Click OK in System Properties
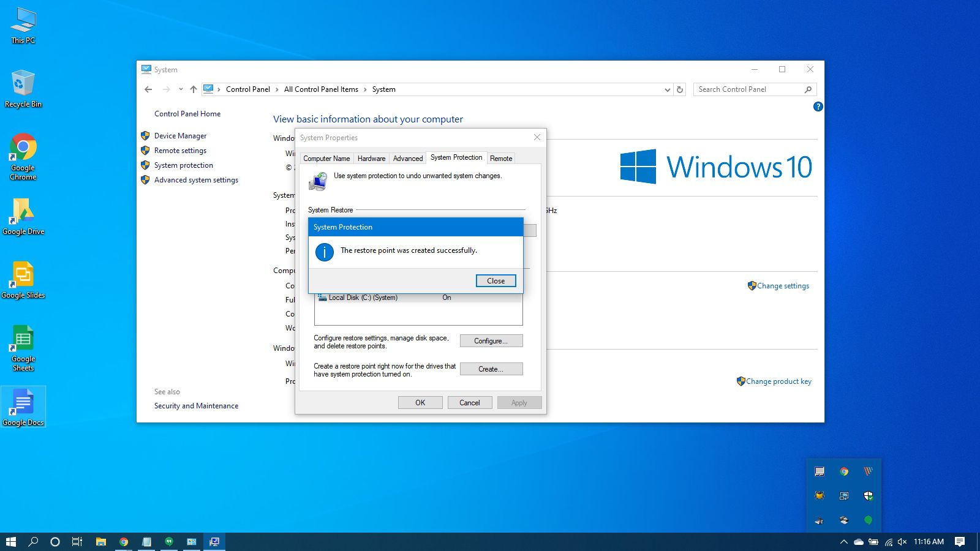 coord(420,403)
